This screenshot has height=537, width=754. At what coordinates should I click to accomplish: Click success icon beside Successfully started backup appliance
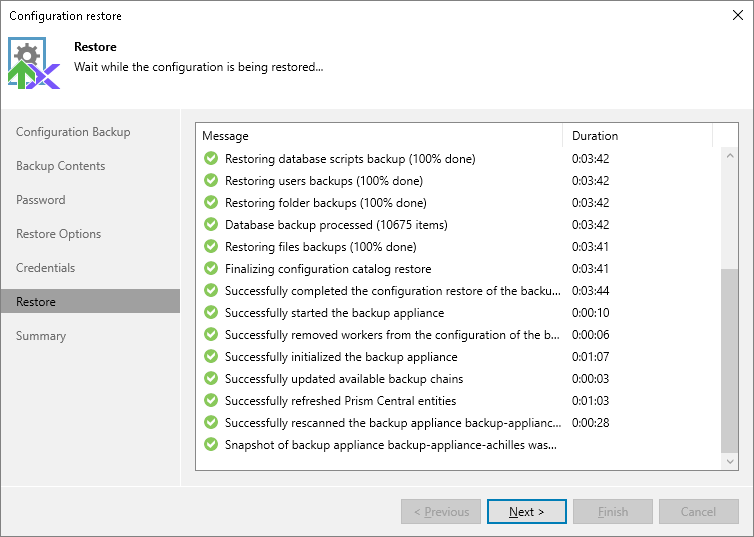coord(211,313)
